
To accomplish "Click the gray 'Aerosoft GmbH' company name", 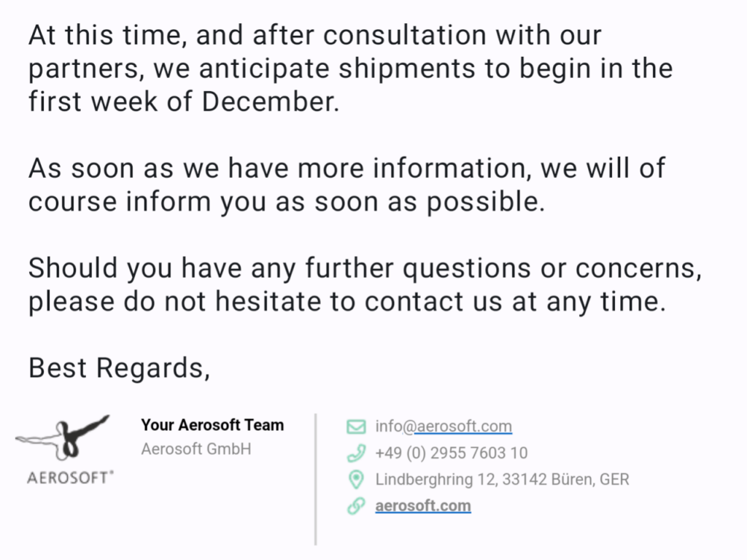I will [x=196, y=449].
